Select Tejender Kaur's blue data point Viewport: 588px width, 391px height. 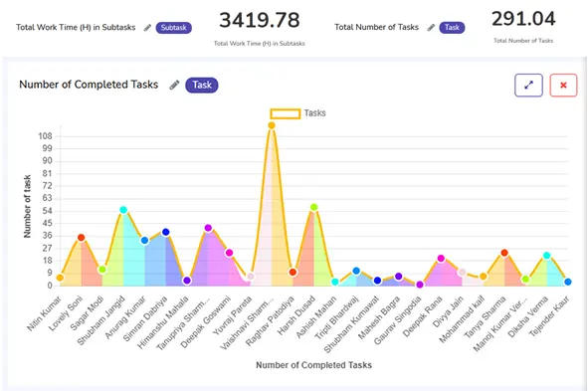tap(568, 282)
